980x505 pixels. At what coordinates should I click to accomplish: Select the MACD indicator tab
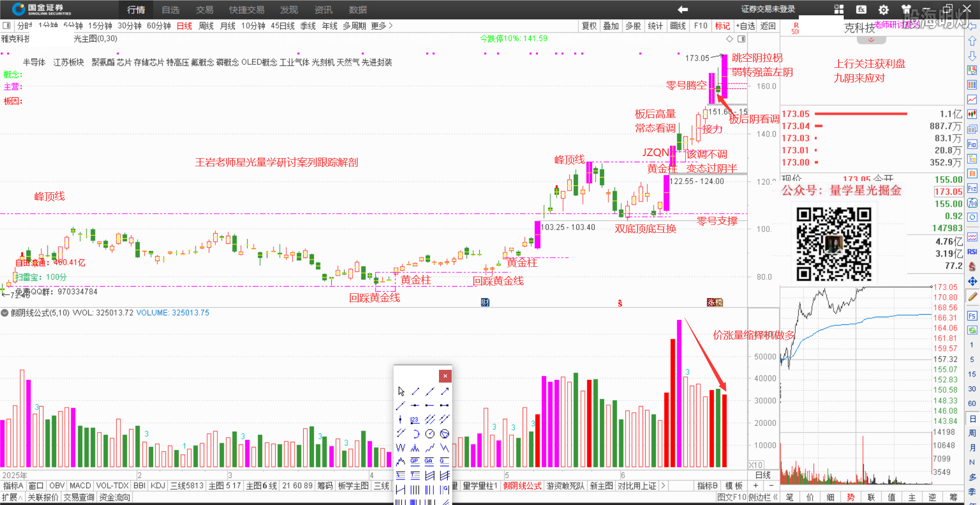[x=80, y=486]
